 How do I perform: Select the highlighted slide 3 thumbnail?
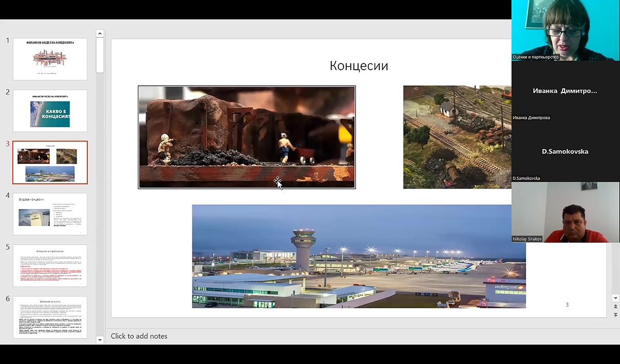point(50,162)
